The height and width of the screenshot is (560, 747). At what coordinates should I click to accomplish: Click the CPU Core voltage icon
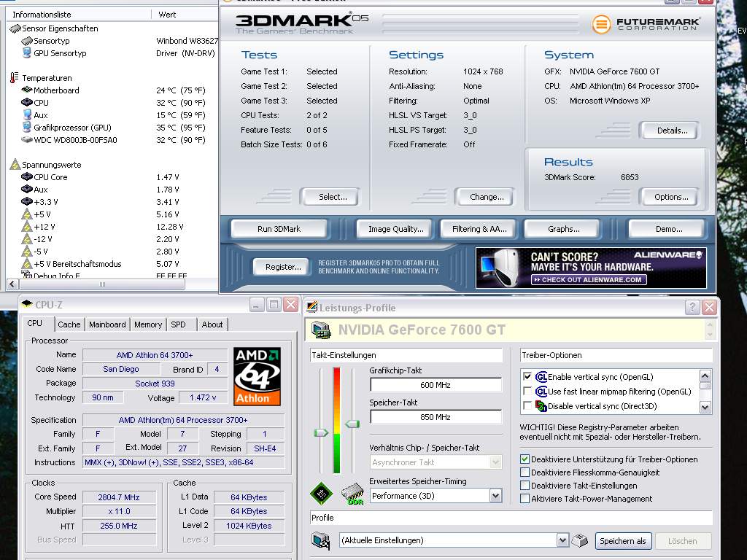[27, 176]
